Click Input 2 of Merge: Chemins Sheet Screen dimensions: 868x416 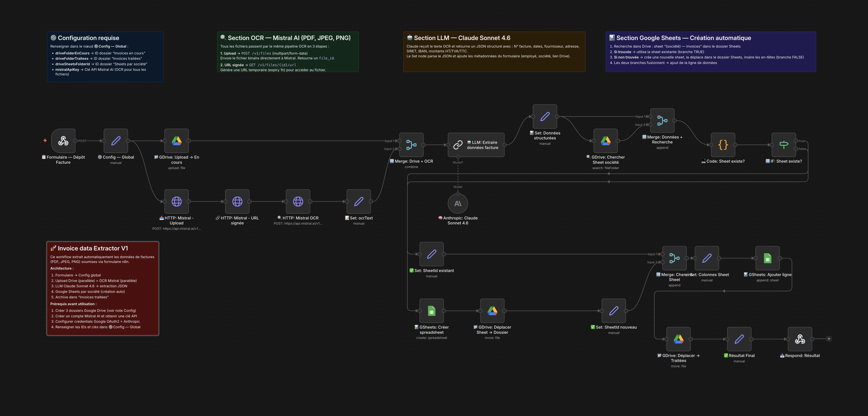click(x=662, y=262)
